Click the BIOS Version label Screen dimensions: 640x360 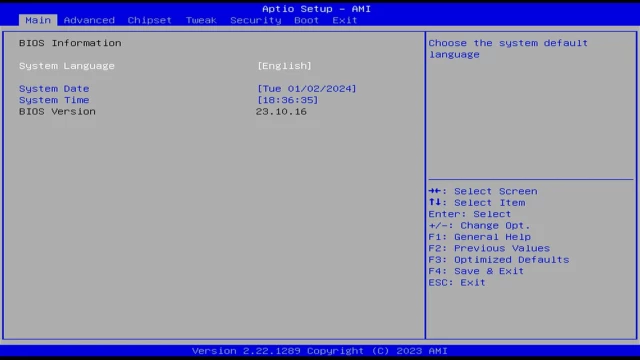coord(57,111)
